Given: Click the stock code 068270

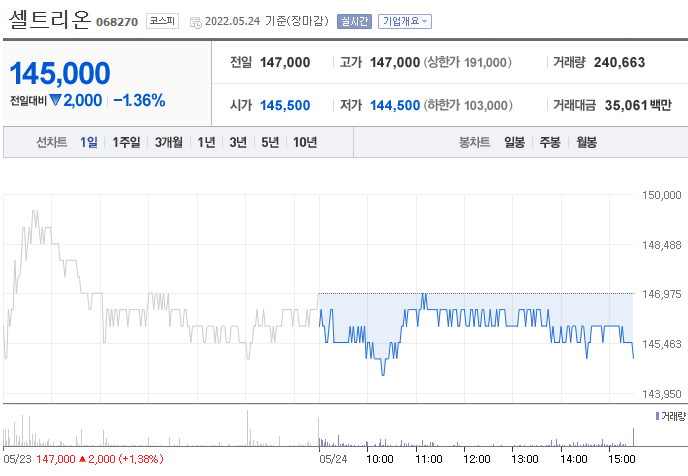Looking at the screenshot, I should 117,22.
